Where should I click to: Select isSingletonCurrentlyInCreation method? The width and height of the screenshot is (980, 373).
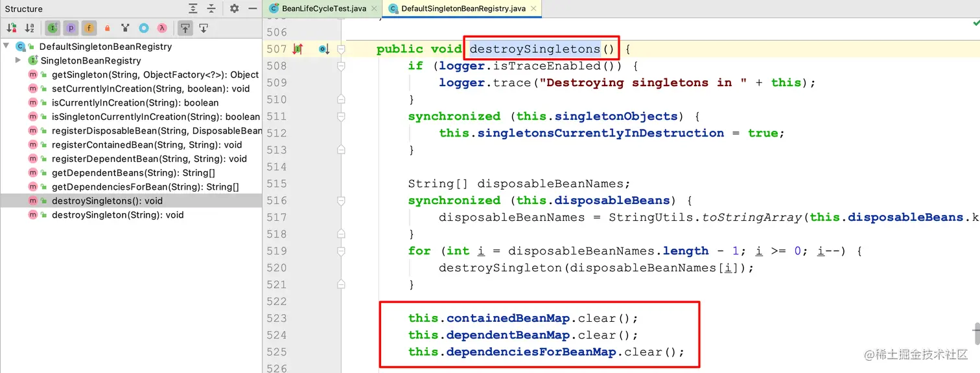(156, 117)
